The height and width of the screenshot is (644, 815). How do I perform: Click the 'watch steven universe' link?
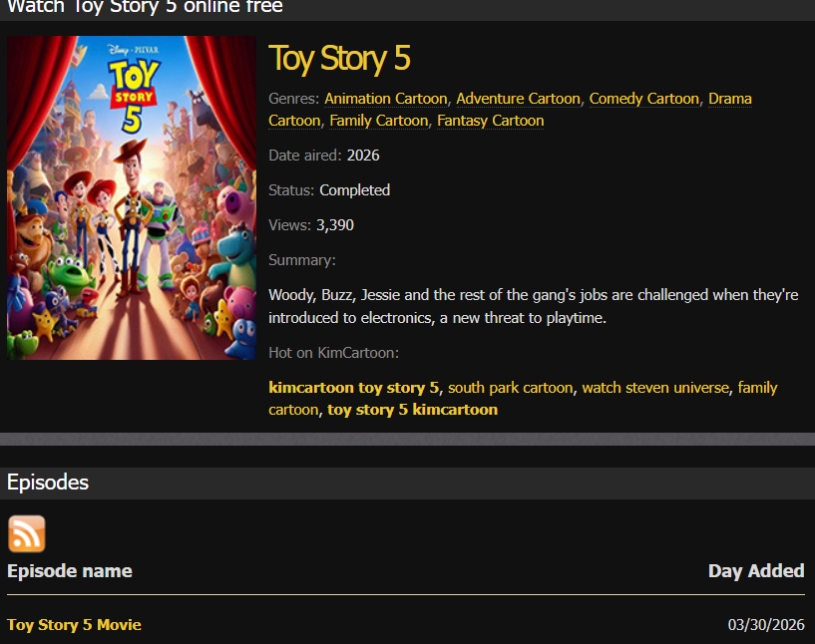tap(655, 388)
